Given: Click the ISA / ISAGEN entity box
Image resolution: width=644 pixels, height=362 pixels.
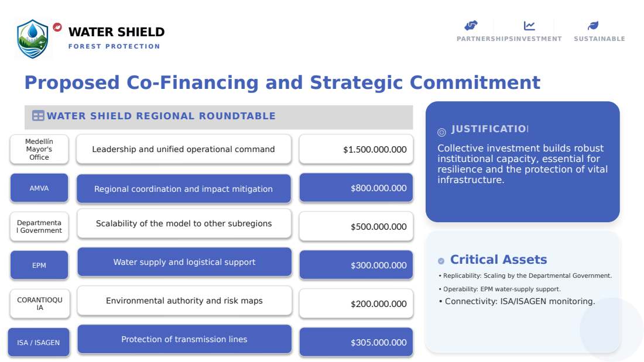Looking at the screenshot, I should click(x=39, y=342).
